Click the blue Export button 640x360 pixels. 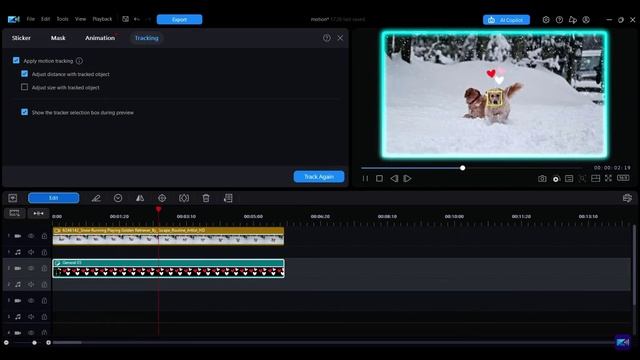pos(179,20)
